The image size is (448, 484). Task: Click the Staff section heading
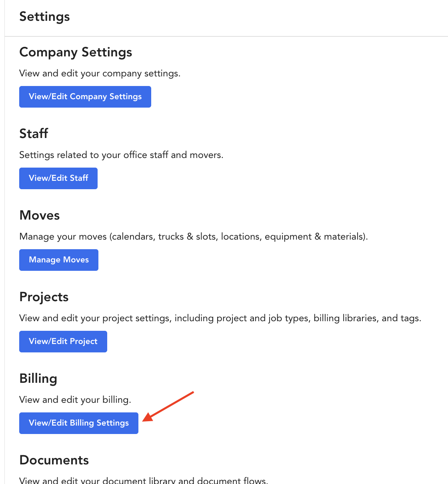tap(34, 134)
